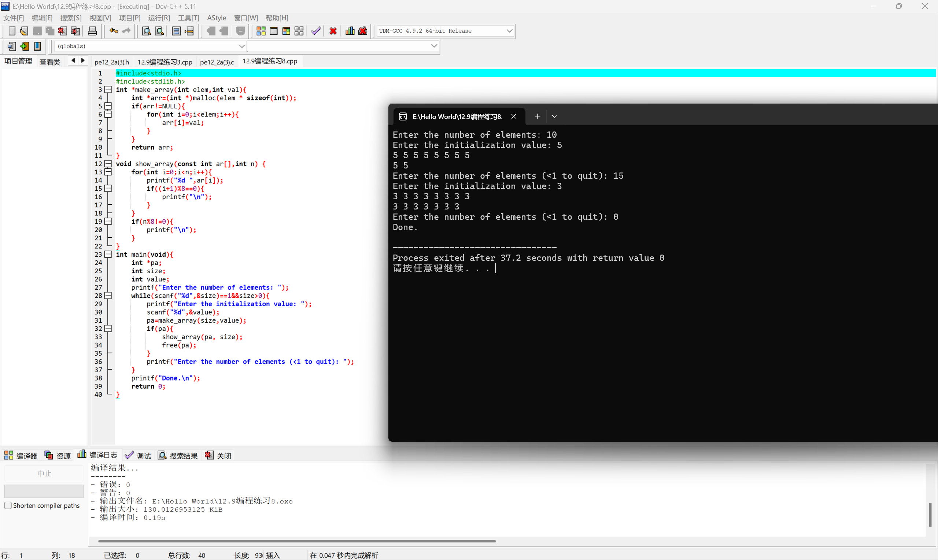This screenshot has height=560, width=938.
Task: Open the 运行[R] menu
Action: (x=159, y=18)
